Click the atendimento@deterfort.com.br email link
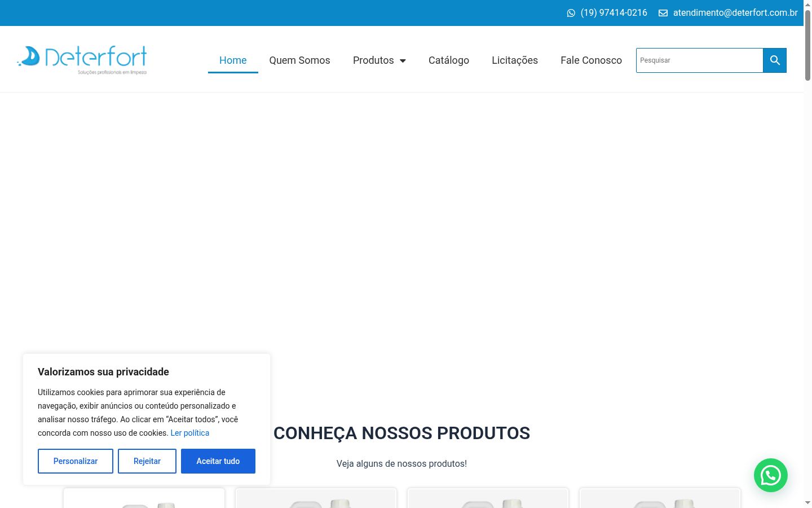 735,13
